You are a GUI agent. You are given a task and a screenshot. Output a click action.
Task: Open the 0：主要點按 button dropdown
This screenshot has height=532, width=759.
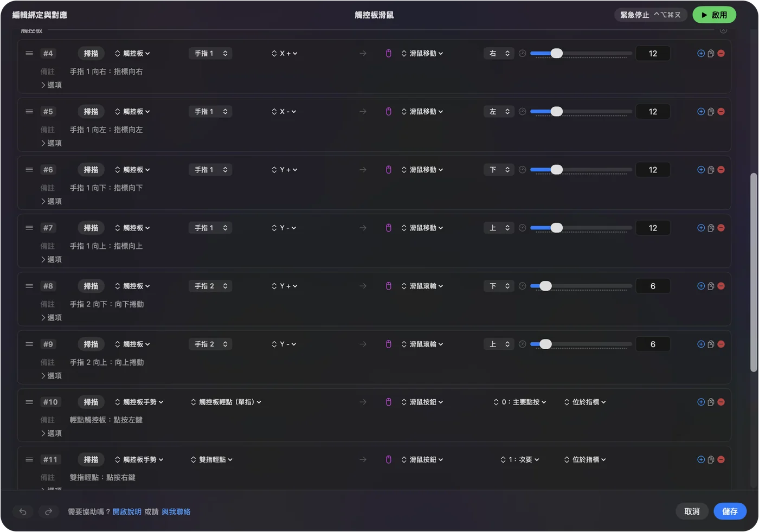520,402
